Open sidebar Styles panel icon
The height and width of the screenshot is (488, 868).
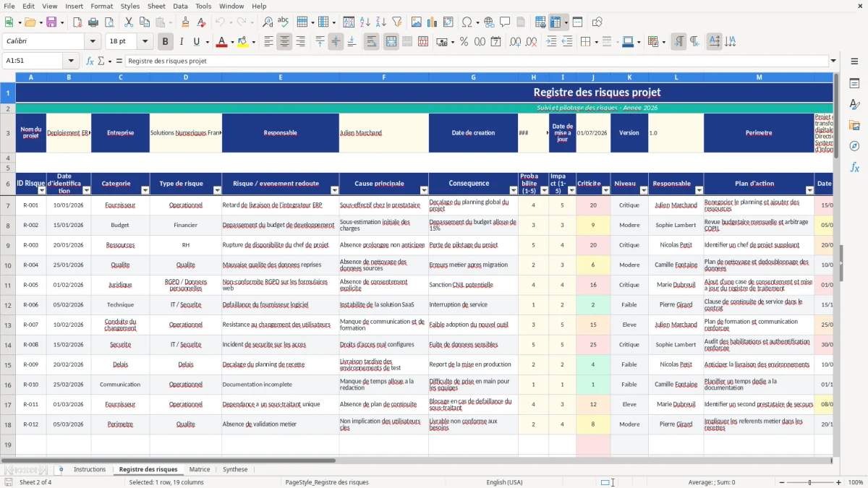(854, 105)
